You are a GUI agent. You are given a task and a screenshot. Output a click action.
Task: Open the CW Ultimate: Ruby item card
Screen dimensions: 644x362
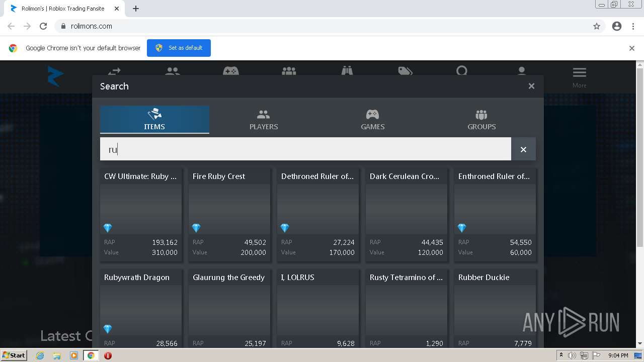click(141, 215)
